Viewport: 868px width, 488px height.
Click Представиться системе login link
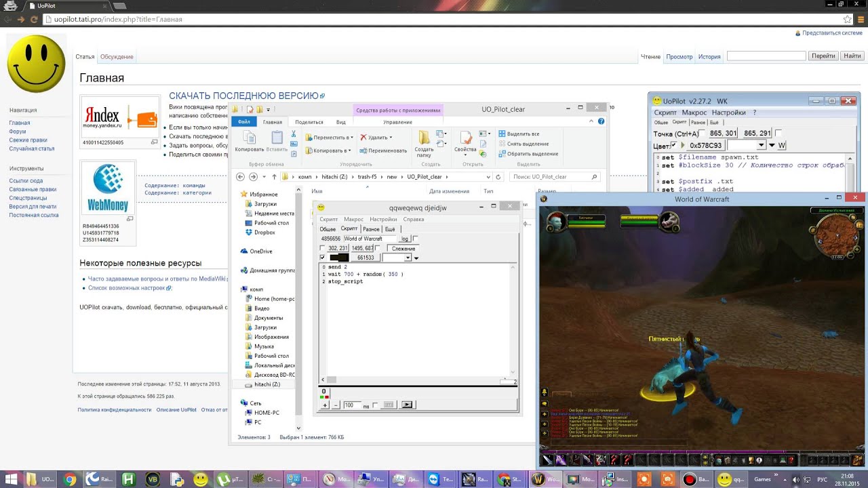(832, 33)
